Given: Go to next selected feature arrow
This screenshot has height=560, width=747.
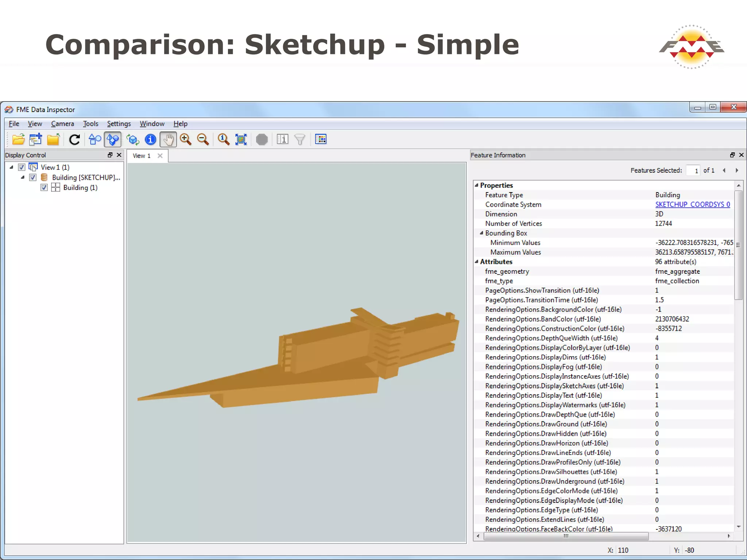Looking at the screenshot, I should [x=737, y=170].
